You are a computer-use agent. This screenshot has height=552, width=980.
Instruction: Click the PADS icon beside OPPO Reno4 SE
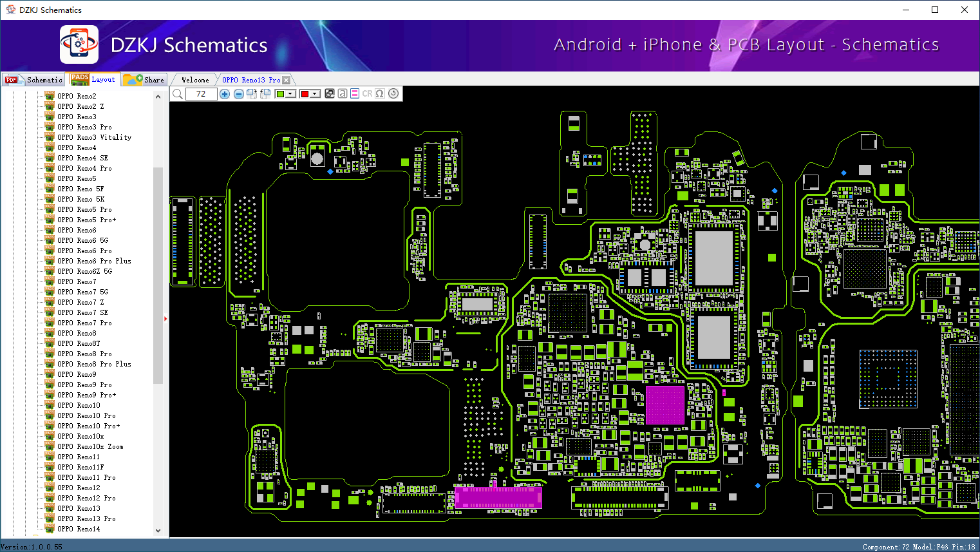tap(50, 158)
